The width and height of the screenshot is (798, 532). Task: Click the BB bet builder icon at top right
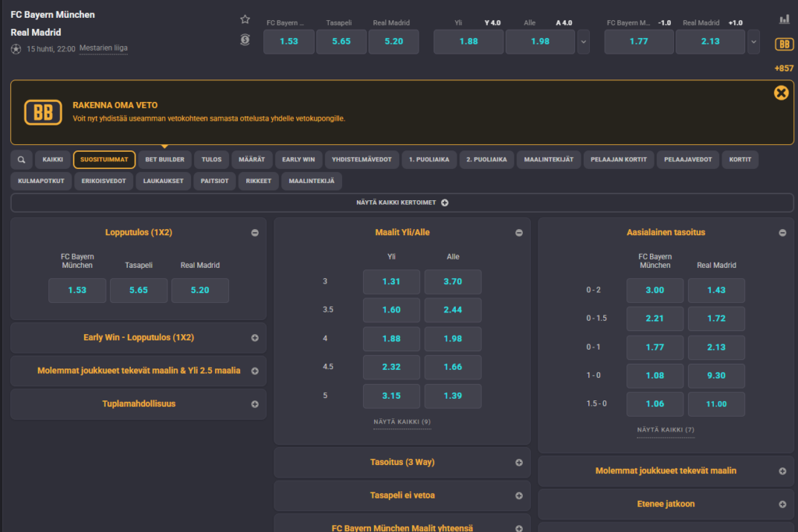(x=784, y=44)
